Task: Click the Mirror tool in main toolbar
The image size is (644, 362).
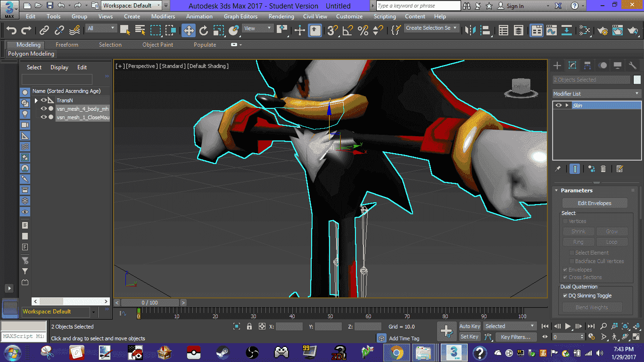Action: point(471,31)
